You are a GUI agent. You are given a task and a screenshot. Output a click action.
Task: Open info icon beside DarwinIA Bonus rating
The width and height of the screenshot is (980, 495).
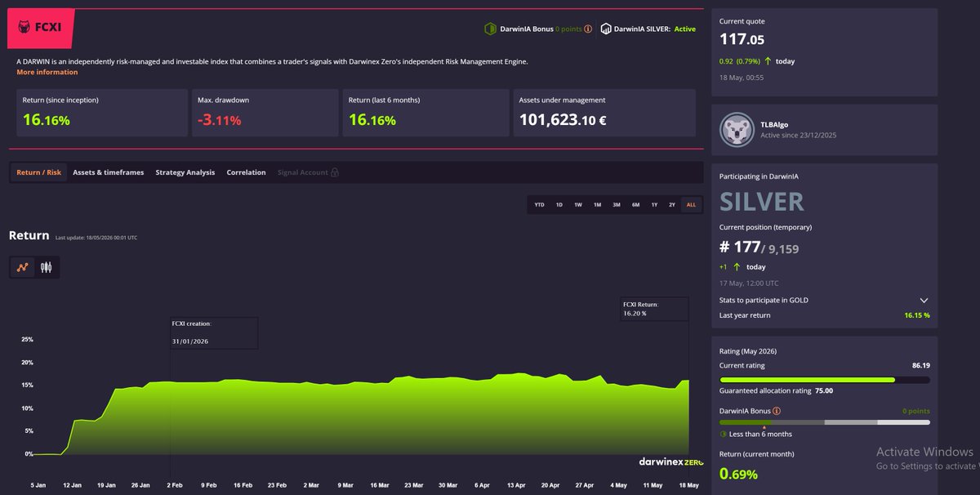(777, 411)
